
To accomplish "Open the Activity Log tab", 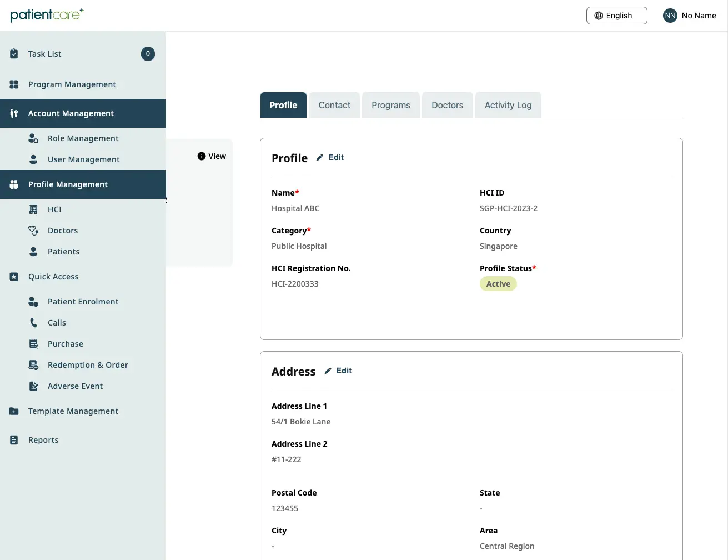I will coord(508,105).
